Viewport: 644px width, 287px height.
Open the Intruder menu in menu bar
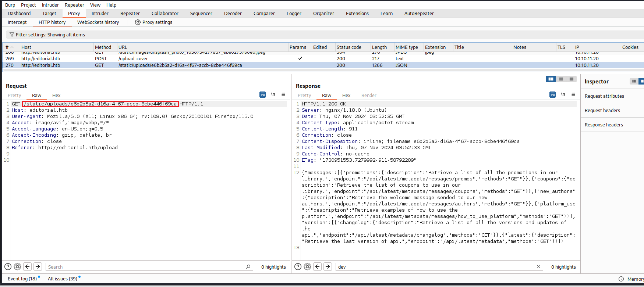pos(50,5)
